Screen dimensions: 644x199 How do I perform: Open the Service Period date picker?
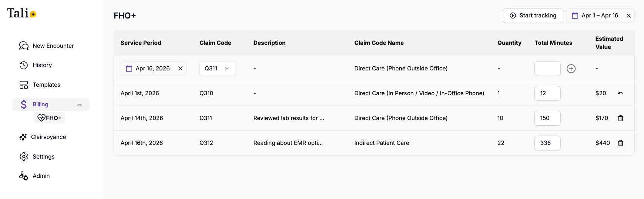pos(149,69)
